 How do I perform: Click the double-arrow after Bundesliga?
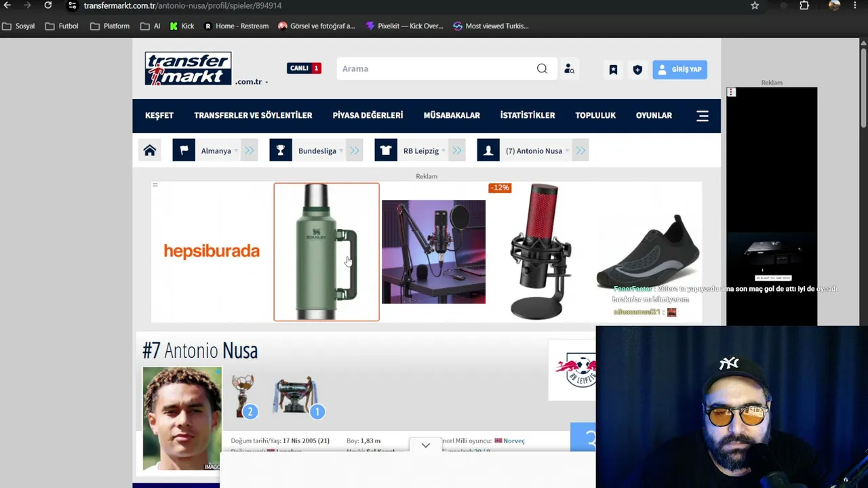pyautogui.click(x=355, y=150)
